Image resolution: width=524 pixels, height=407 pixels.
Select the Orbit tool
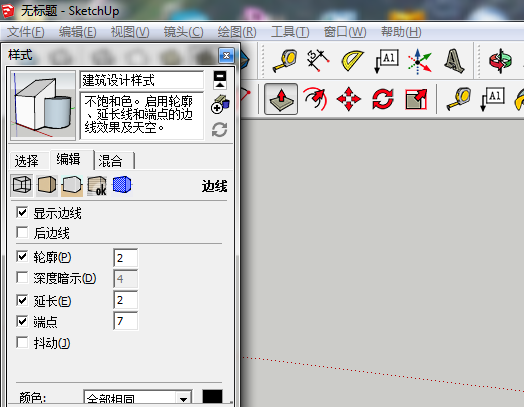(500, 61)
